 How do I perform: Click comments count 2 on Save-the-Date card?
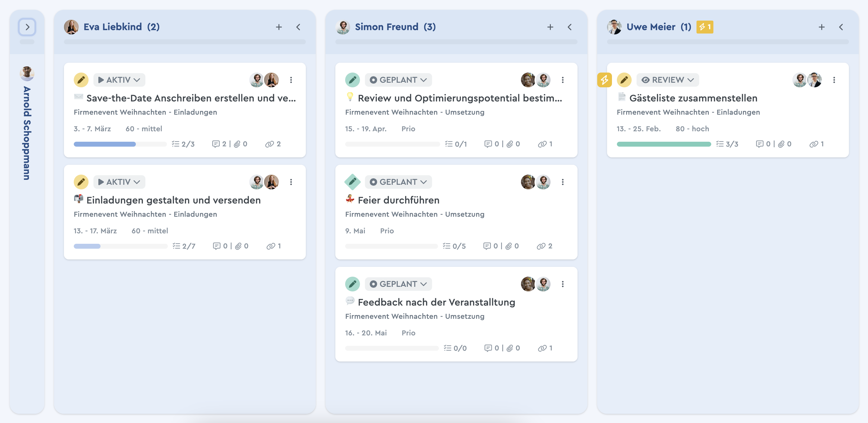tap(219, 144)
